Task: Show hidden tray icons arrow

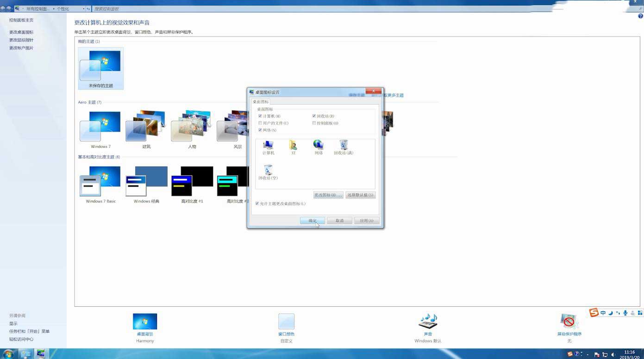Action: coord(588,355)
